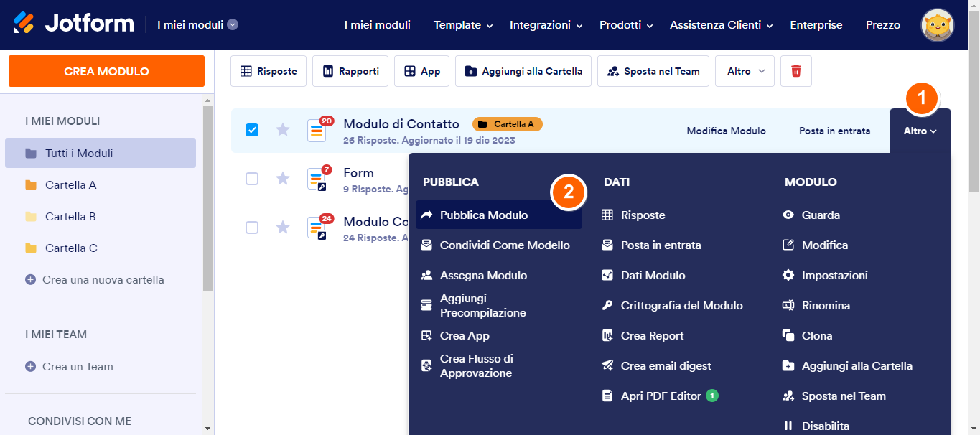
Task: Click the red trash delete icon
Action: [796, 71]
